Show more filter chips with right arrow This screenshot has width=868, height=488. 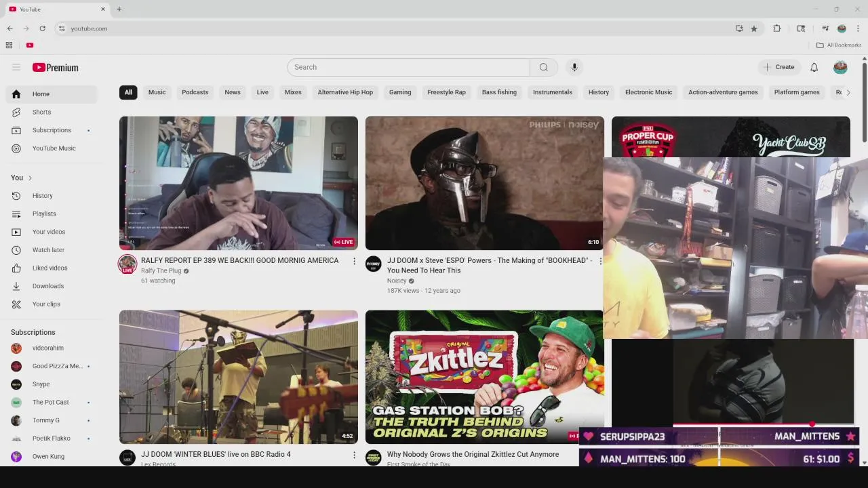click(x=848, y=93)
